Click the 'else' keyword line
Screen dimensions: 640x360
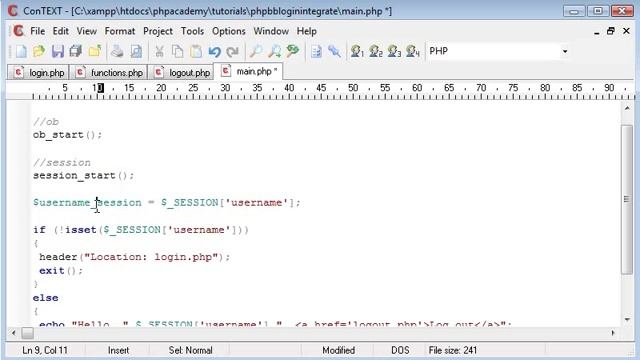coord(45,298)
